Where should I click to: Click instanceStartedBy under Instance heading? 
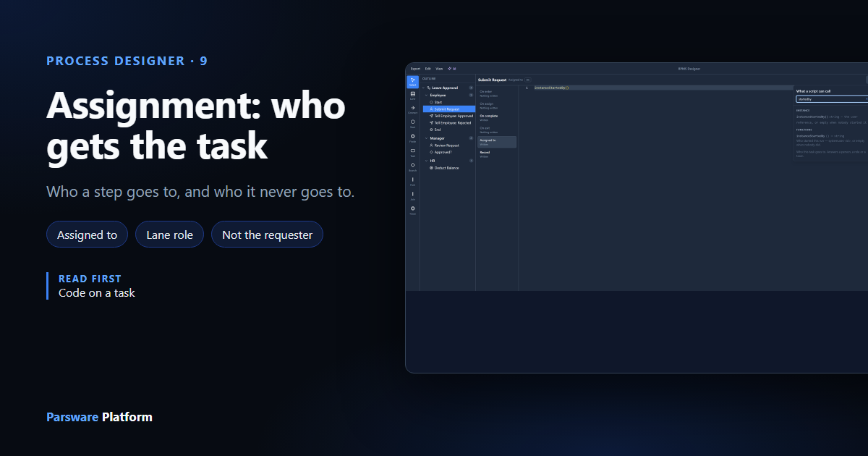pos(812,117)
